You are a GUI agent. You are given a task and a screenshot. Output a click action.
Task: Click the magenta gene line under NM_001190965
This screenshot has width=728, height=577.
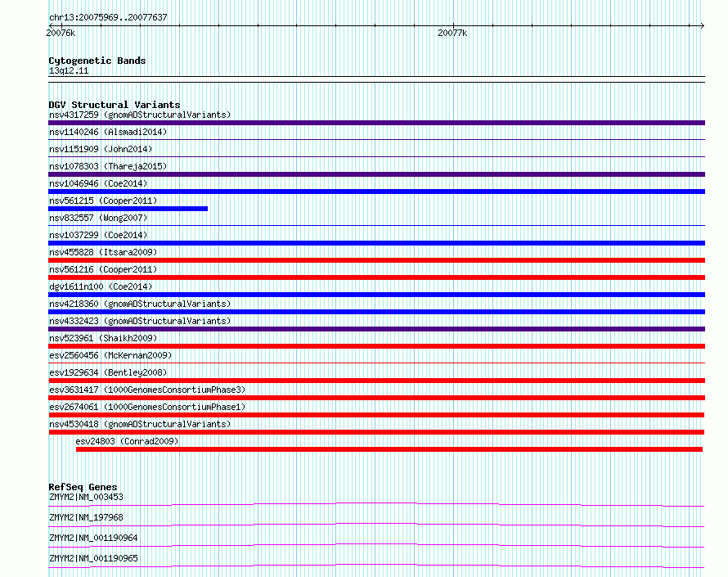pyautogui.click(x=376, y=566)
